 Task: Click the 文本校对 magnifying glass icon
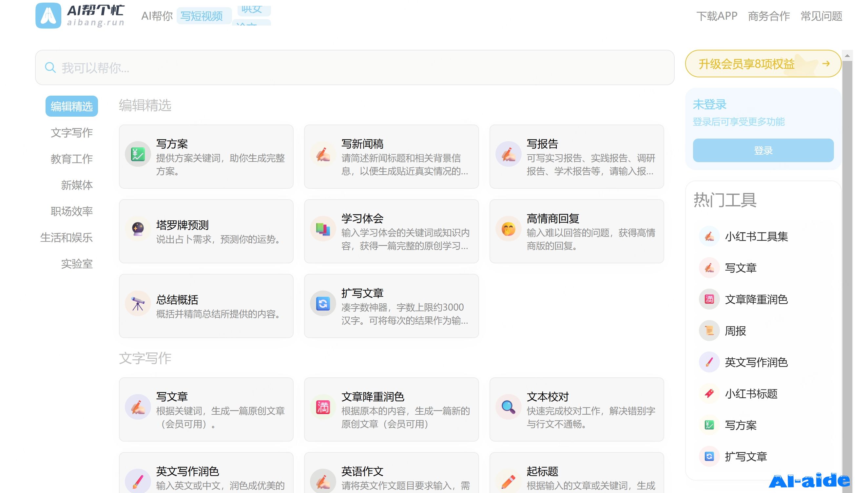coord(508,407)
